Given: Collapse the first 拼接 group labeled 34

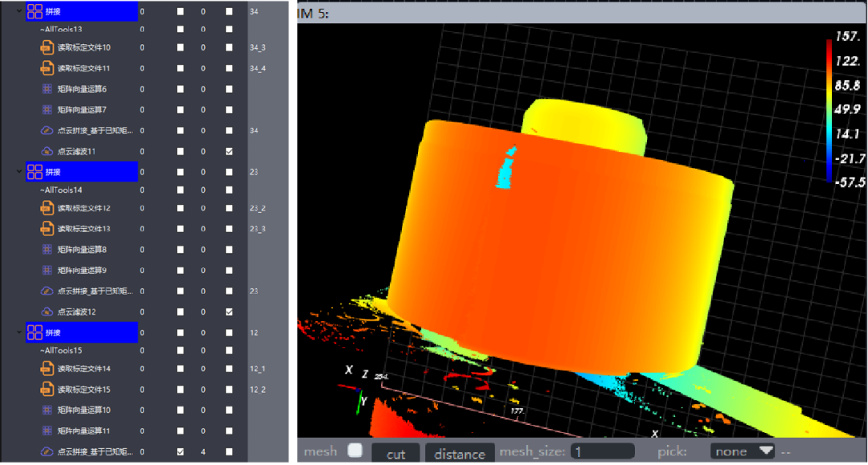Looking at the screenshot, I should pyautogui.click(x=19, y=11).
